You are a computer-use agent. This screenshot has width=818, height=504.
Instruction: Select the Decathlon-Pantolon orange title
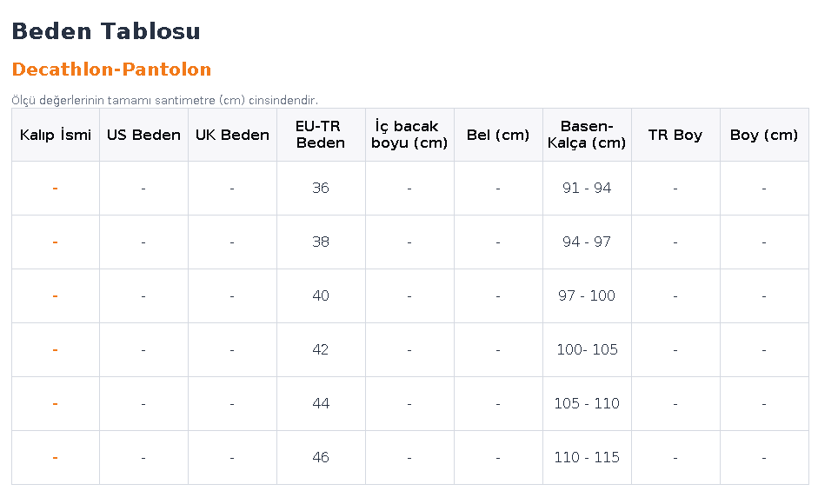(x=111, y=70)
